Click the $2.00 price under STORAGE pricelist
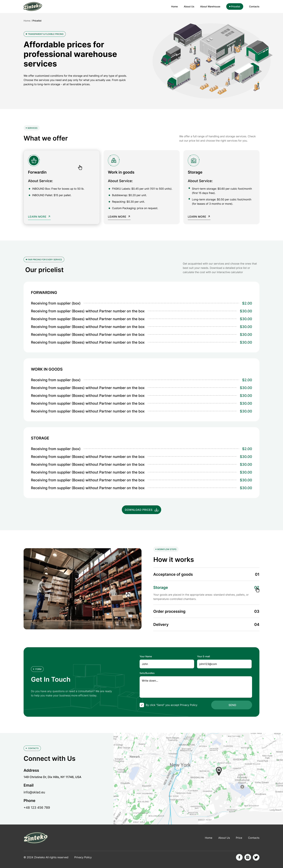The height and width of the screenshot is (868, 283). [x=247, y=449]
